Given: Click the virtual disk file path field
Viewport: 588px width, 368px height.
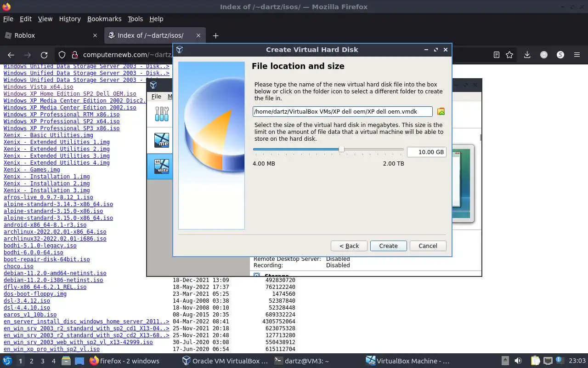Looking at the screenshot, I should pyautogui.click(x=342, y=111).
